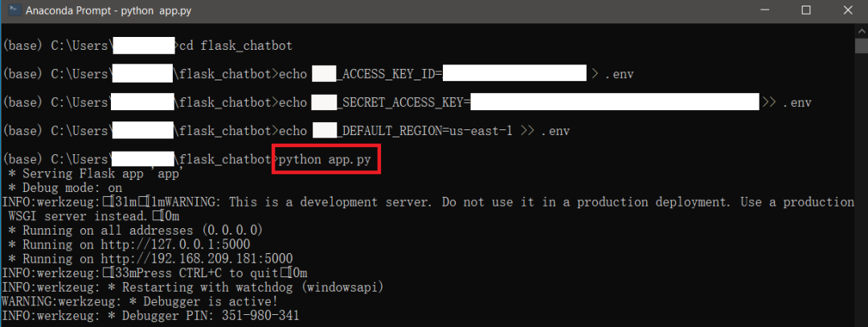Maximize the Anaconda Prompt window
Image resolution: width=868 pixels, height=327 pixels.
pos(806,10)
